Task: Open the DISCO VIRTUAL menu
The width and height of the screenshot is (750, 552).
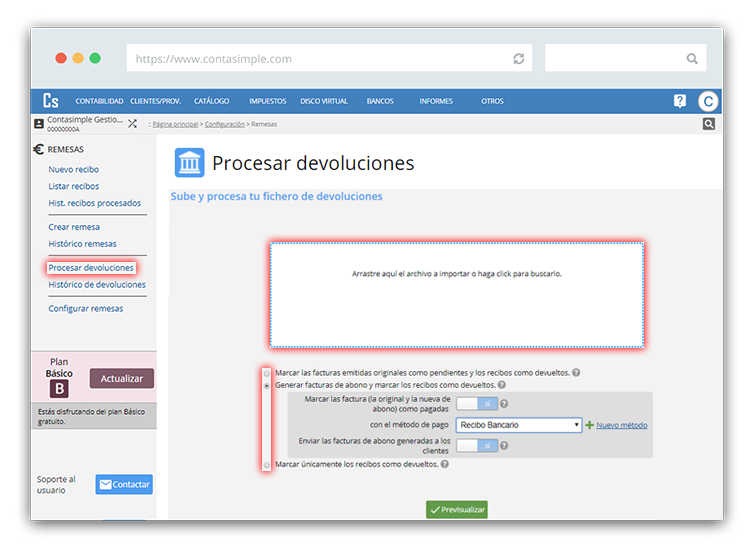Action: tap(324, 101)
